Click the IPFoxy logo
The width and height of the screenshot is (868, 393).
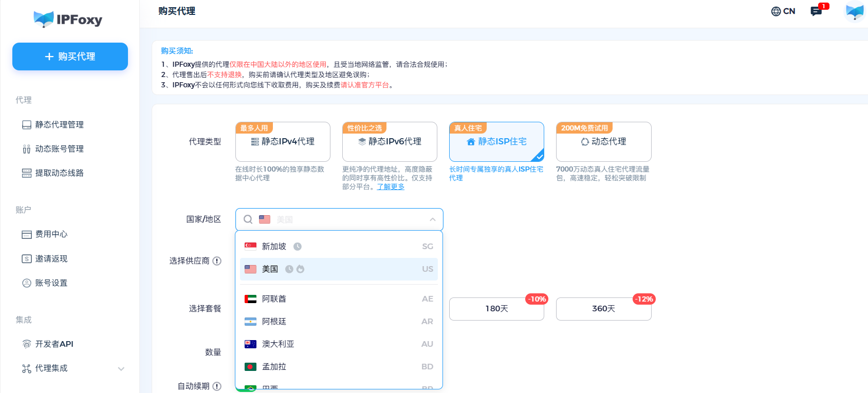pos(68,20)
